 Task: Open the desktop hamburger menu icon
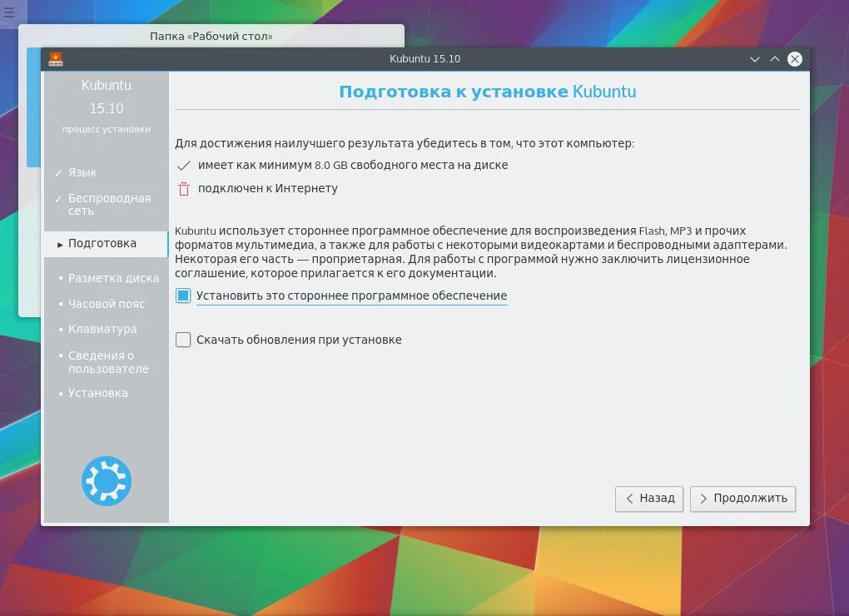(9, 12)
